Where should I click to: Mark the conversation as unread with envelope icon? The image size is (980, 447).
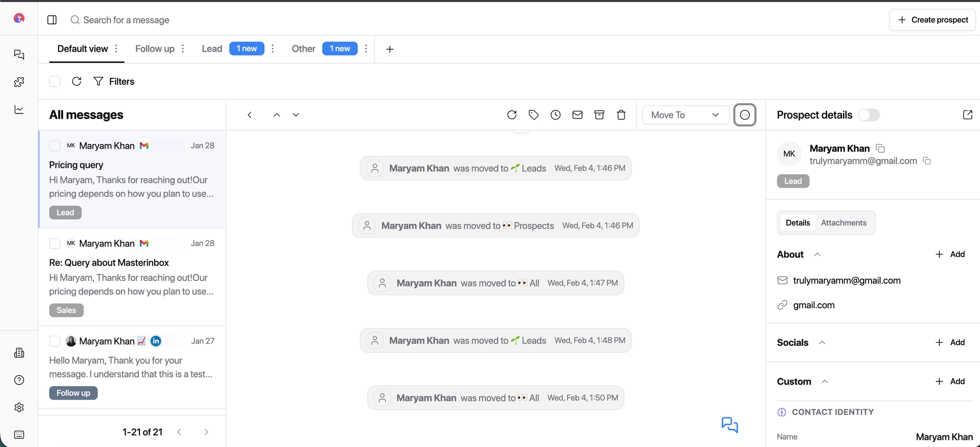578,115
